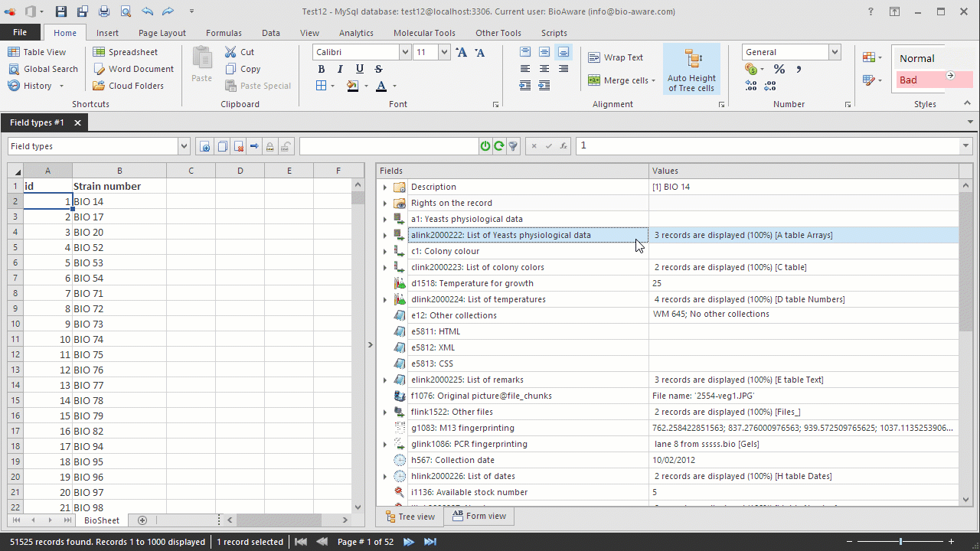
Task: Click the Percent style icon
Action: (x=779, y=69)
